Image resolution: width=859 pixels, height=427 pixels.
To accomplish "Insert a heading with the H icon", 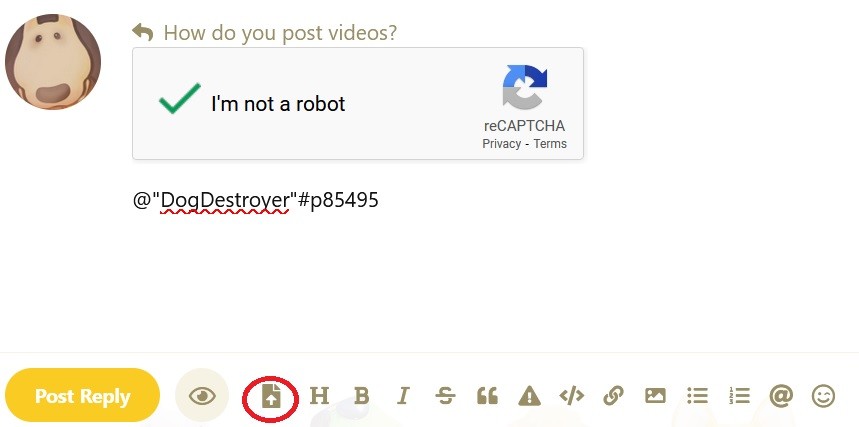I will (x=319, y=395).
